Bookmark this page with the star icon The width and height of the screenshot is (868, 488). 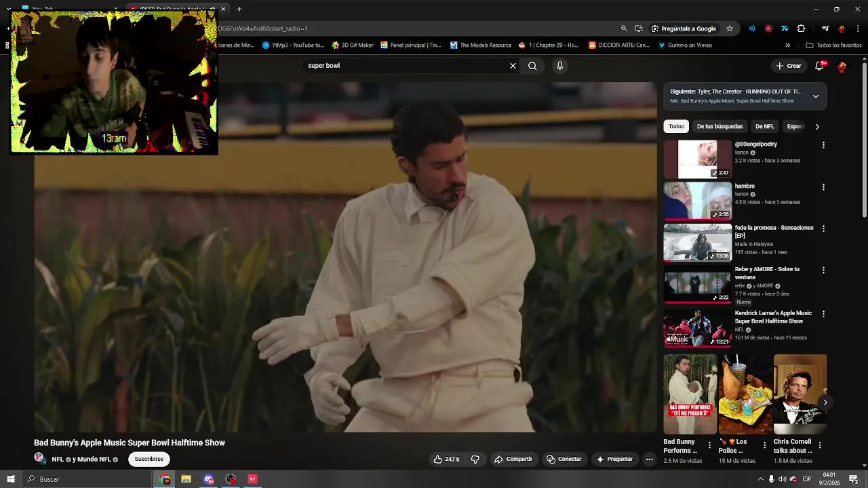tap(730, 28)
